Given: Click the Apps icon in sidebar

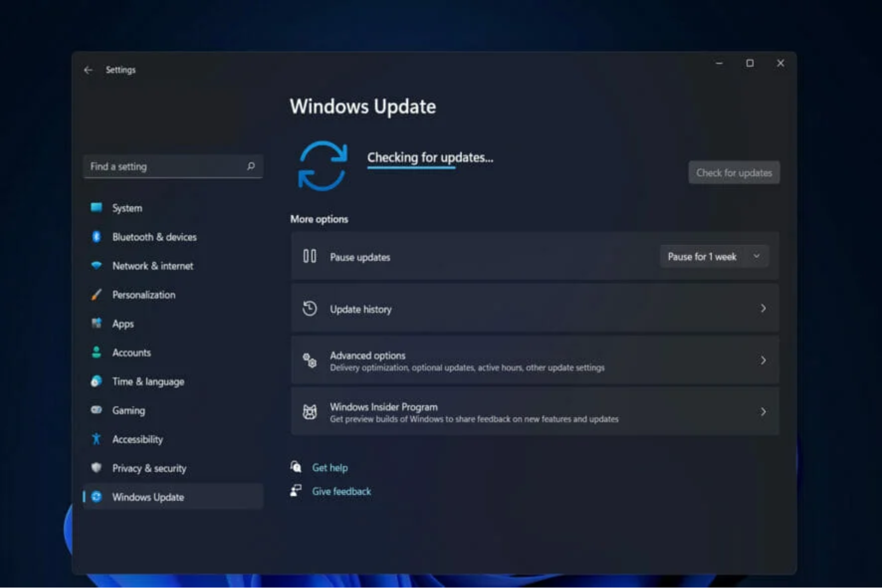Looking at the screenshot, I should [x=96, y=323].
